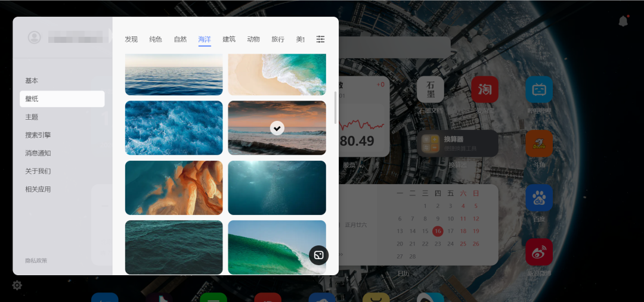The width and height of the screenshot is (644, 302).
Task: Open the stock widget showing 80.49
Action: [364, 116]
